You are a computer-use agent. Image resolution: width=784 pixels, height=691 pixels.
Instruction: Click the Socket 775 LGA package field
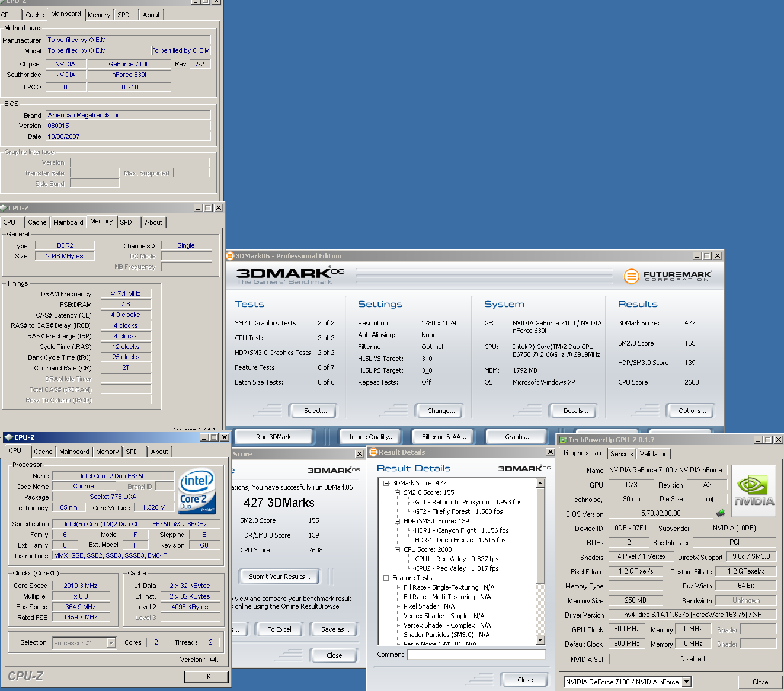coord(113,497)
